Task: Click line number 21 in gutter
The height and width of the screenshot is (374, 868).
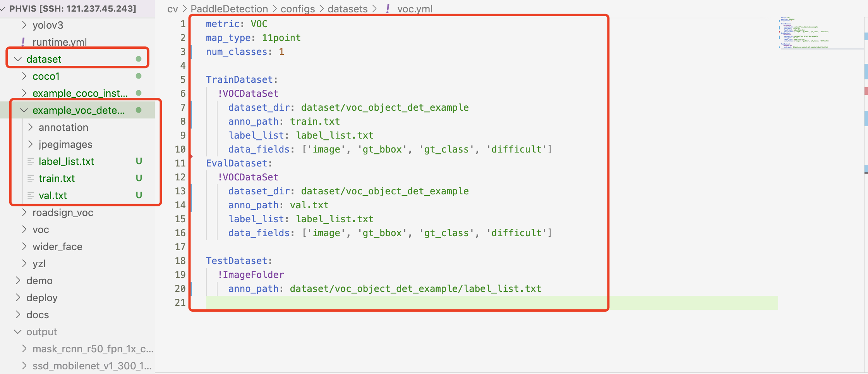Action: (180, 302)
